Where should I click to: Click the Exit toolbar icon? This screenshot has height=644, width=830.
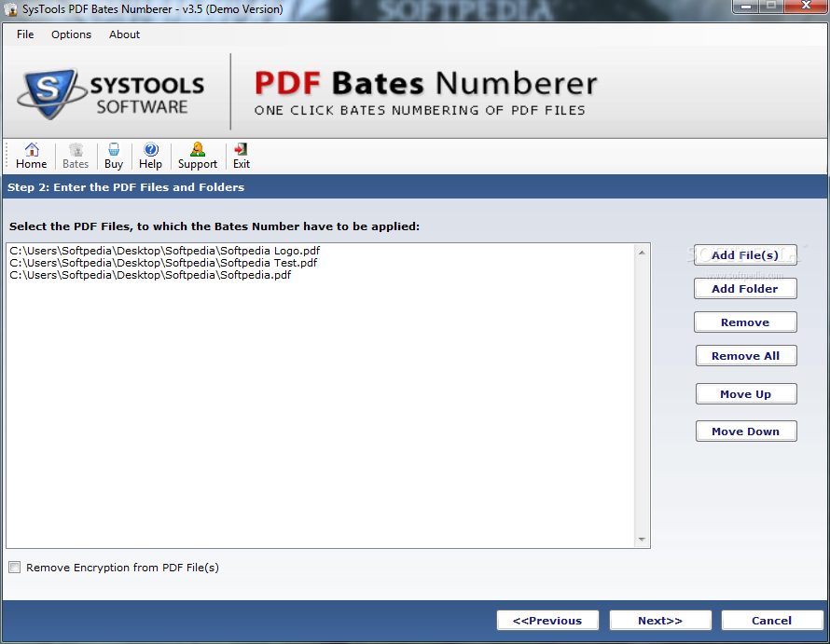pos(242,156)
